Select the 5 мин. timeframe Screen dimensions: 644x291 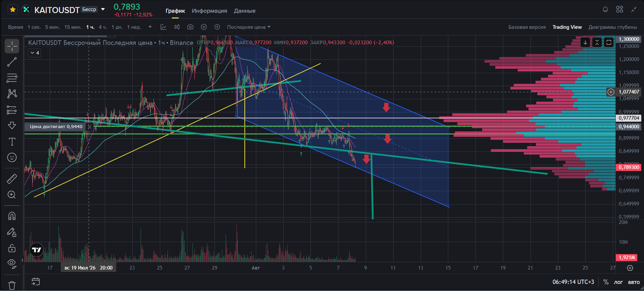(52, 27)
